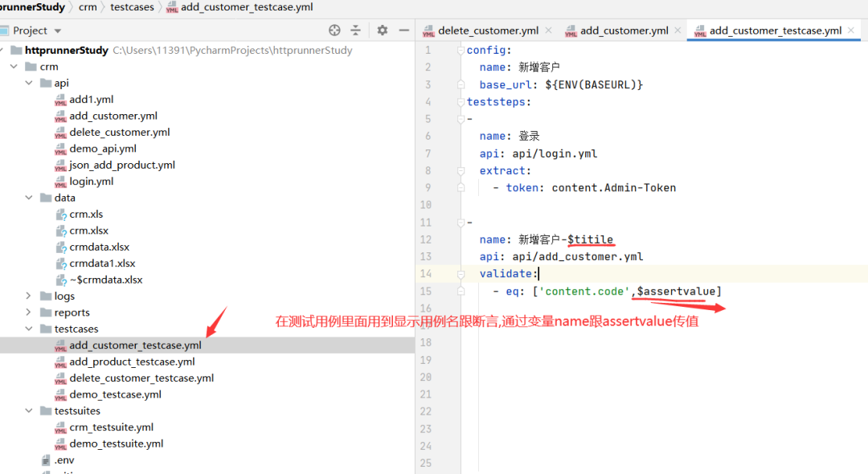Click the collapse all icon in Project panel
The height and width of the screenshot is (474, 868).
pyautogui.click(x=355, y=31)
